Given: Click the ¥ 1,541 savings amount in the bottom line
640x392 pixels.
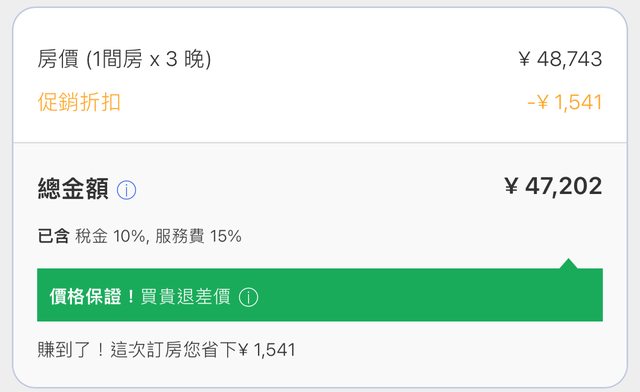Looking at the screenshot, I should tap(267, 350).
